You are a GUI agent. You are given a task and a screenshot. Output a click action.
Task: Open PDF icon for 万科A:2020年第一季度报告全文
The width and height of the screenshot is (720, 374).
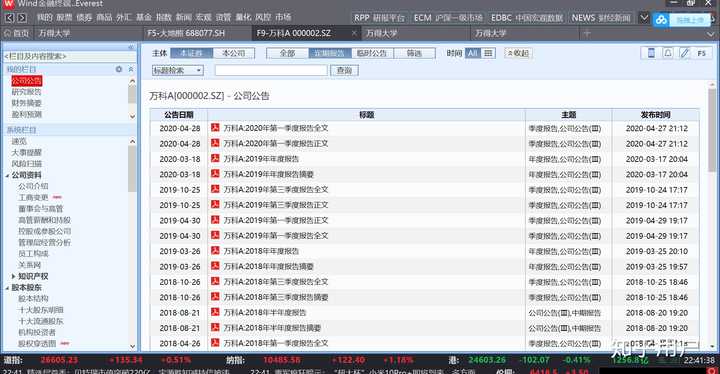(x=215, y=128)
